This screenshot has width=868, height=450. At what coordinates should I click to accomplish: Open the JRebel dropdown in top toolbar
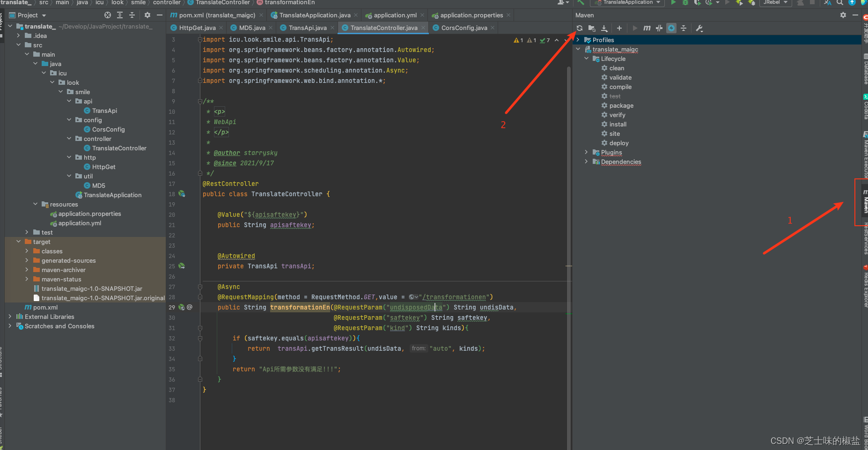pyautogui.click(x=775, y=2)
